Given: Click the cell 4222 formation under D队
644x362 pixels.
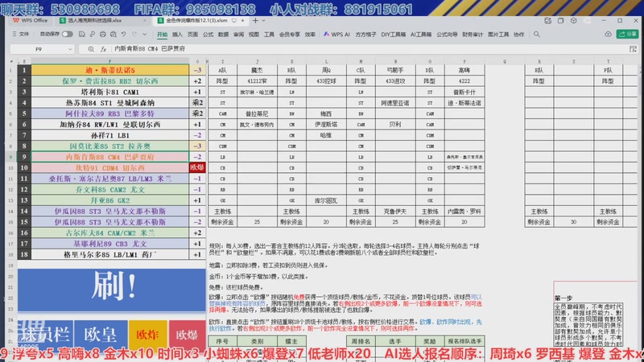Looking at the screenshot, I should click(x=464, y=81).
